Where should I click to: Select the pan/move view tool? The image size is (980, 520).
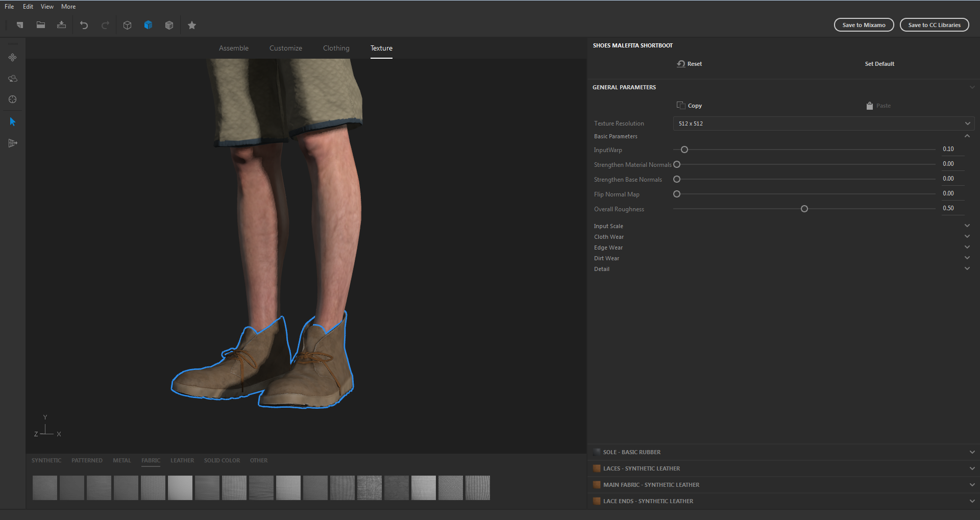(x=13, y=58)
